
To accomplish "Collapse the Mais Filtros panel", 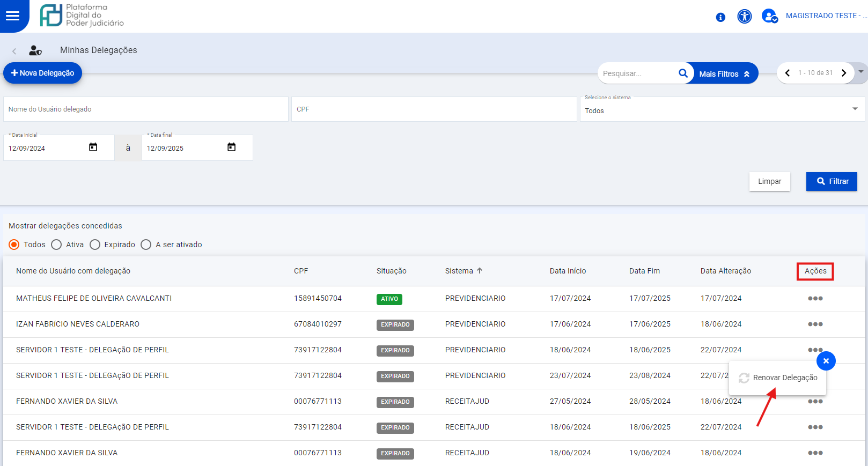I will [x=724, y=74].
